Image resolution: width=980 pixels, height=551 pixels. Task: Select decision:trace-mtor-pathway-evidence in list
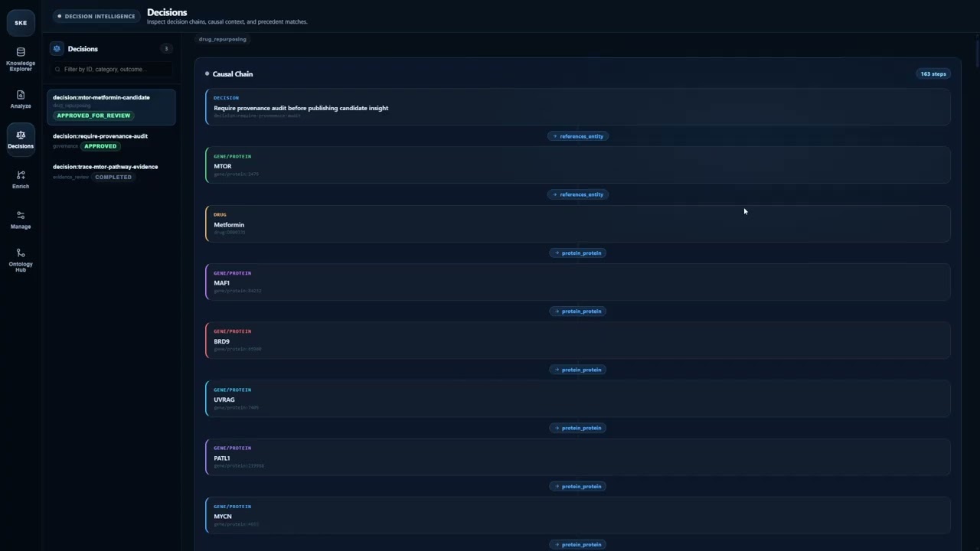coord(112,171)
